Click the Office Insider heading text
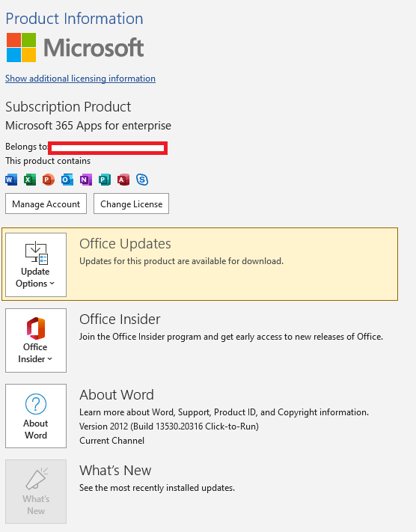416x532 pixels. point(120,319)
